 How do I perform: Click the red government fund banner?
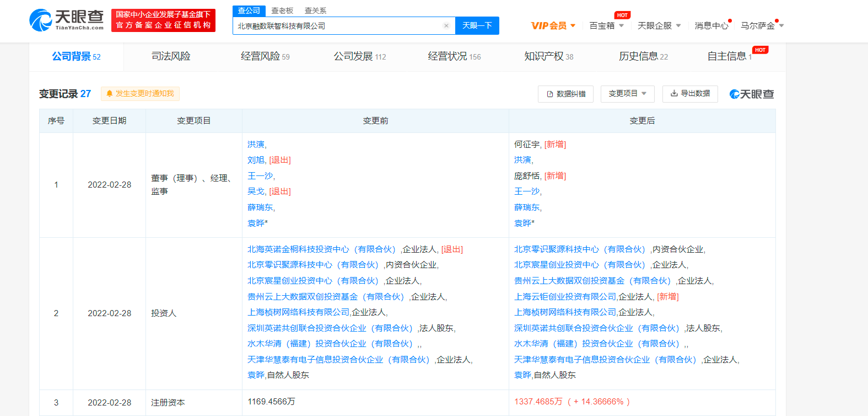(x=163, y=20)
